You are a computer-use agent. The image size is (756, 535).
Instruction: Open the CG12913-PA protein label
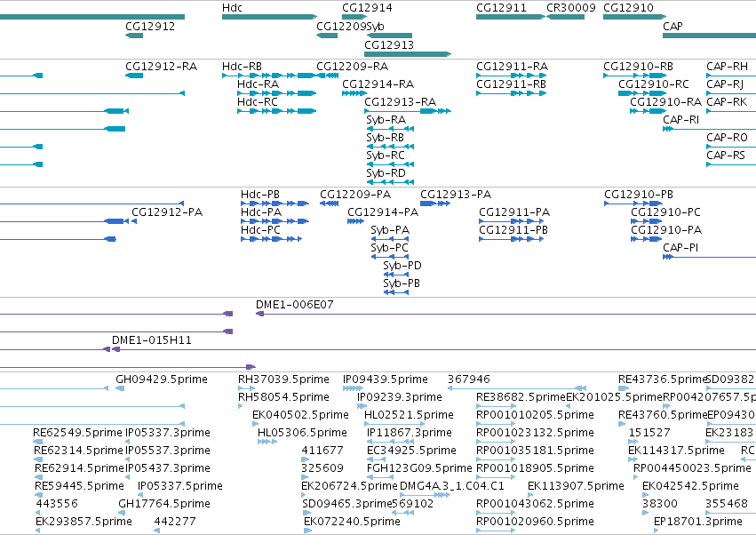tap(456, 195)
